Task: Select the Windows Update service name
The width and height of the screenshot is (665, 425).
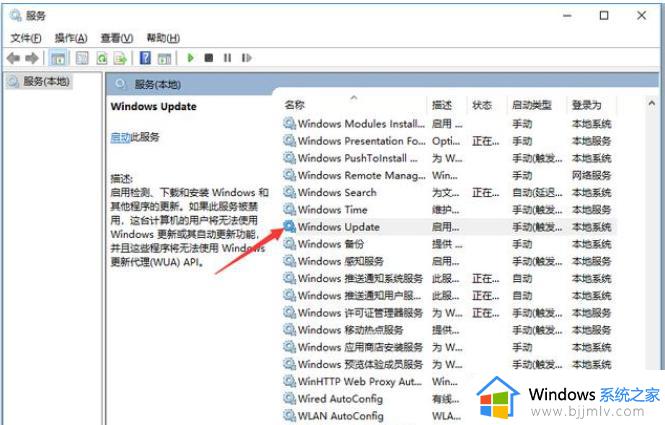Action: tap(339, 227)
